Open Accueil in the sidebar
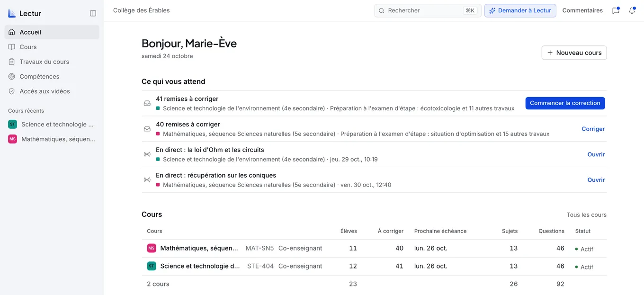The height and width of the screenshot is (295, 644). (x=52, y=32)
